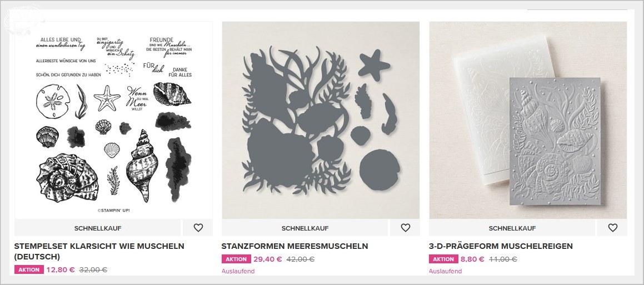The image size is (644, 285).
Task: Click the Aktion badge beside 12,80 €
Action: tap(29, 270)
